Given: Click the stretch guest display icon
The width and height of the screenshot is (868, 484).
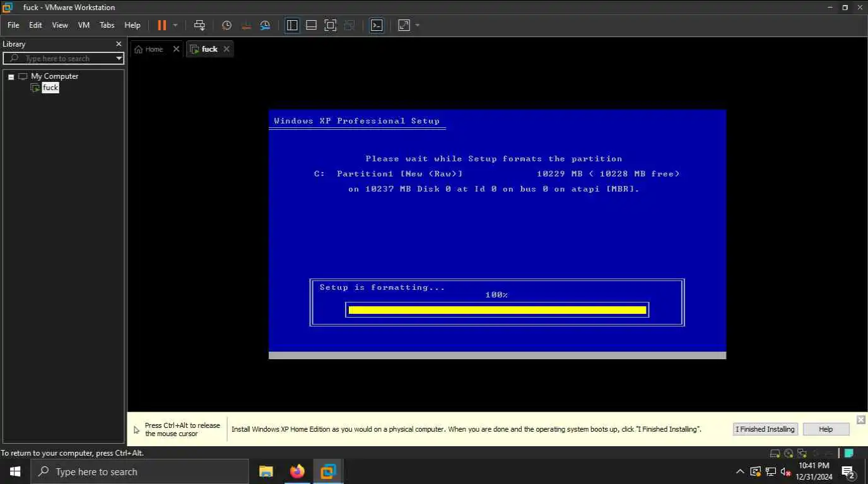Looking at the screenshot, I should pos(404,25).
